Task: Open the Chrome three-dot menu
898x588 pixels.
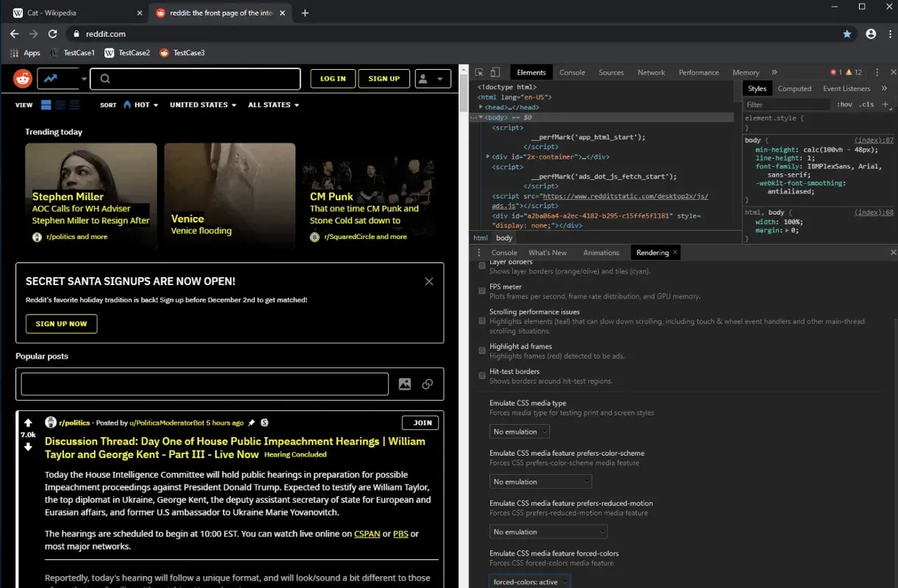Action: 888,34
